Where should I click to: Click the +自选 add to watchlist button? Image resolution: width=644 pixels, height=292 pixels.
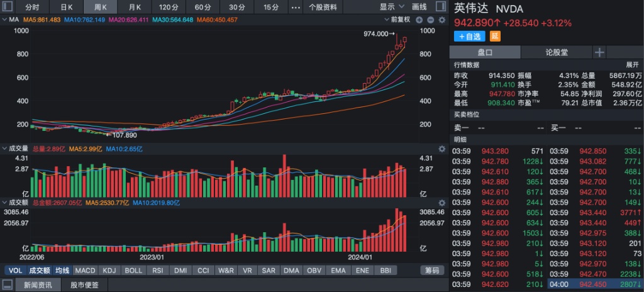pos(469,36)
